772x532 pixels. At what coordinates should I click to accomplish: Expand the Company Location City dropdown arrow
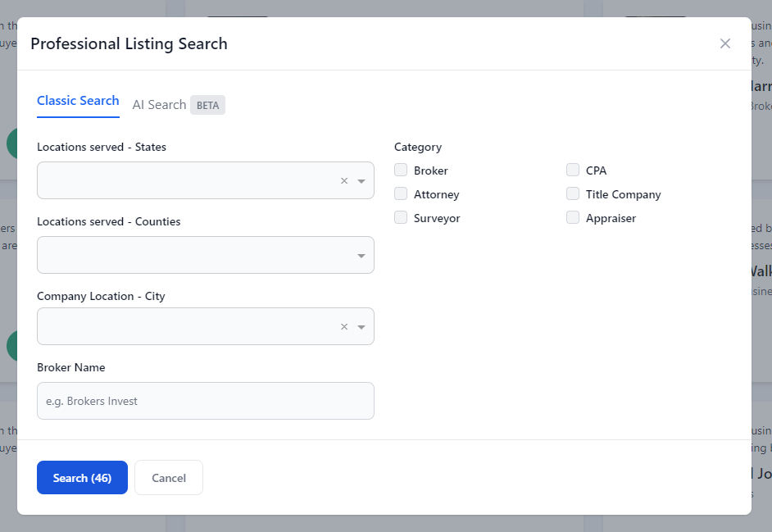pos(361,327)
